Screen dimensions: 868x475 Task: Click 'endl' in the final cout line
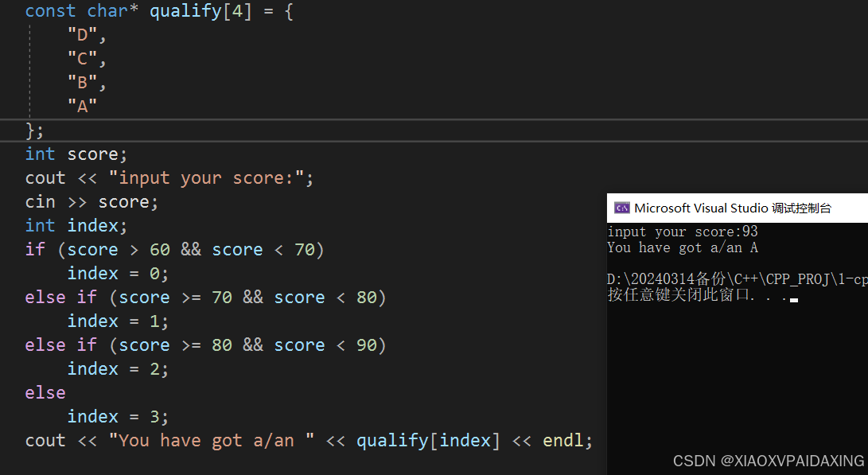tap(563, 441)
